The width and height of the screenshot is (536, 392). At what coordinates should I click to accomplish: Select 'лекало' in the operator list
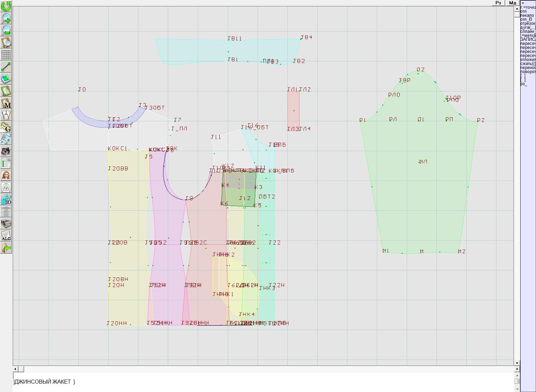[x=527, y=15]
